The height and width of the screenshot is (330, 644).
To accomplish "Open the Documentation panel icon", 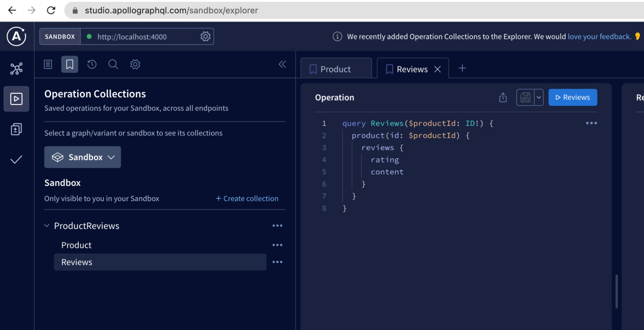I will pyautogui.click(x=48, y=64).
